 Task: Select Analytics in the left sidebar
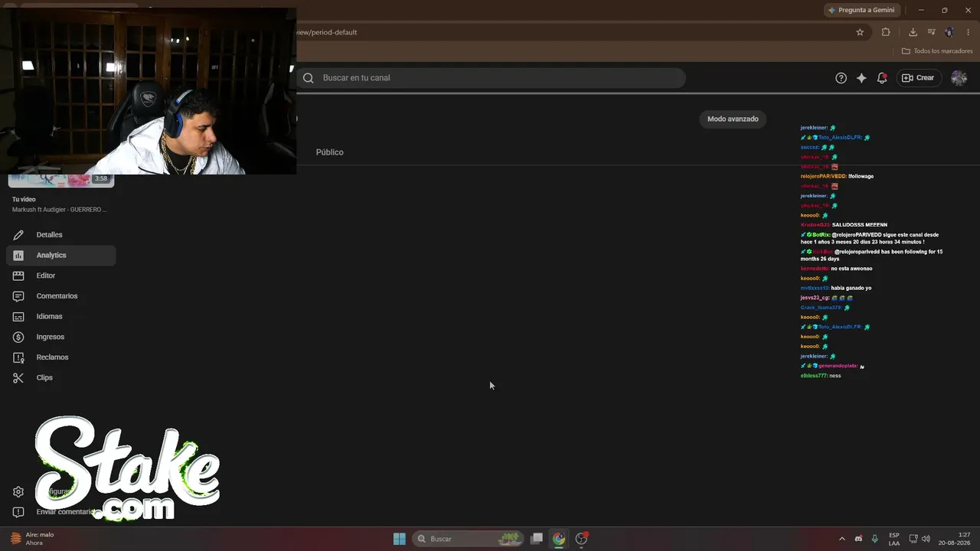pos(61,255)
